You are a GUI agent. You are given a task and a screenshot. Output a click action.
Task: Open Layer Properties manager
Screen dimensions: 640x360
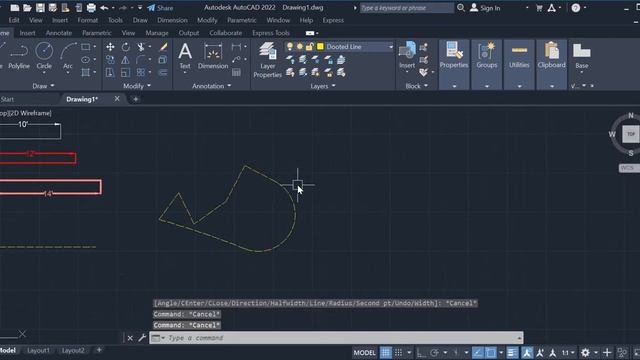click(x=267, y=60)
